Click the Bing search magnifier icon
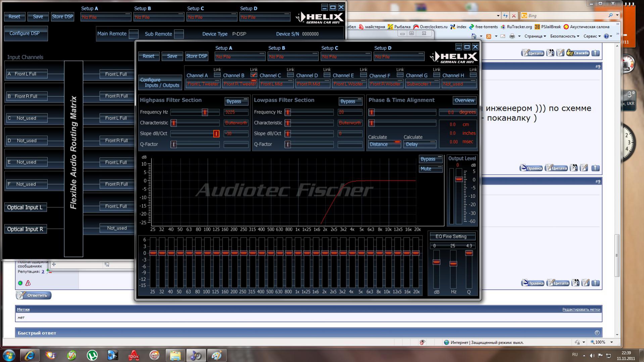Image resolution: width=644 pixels, height=362 pixels. pos(610,15)
